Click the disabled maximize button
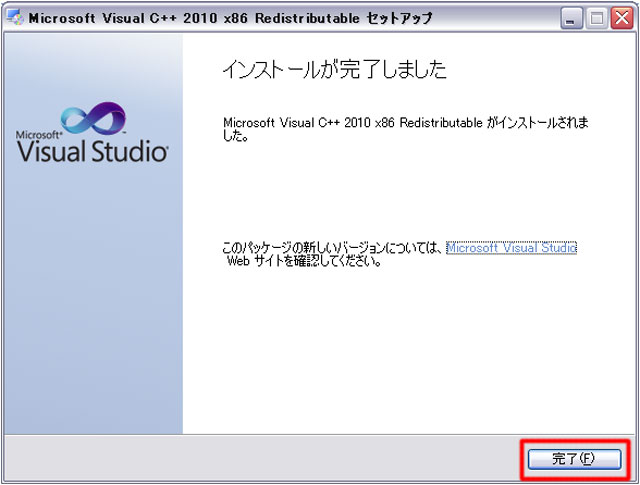The width and height of the screenshot is (640, 485). click(x=597, y=18)
